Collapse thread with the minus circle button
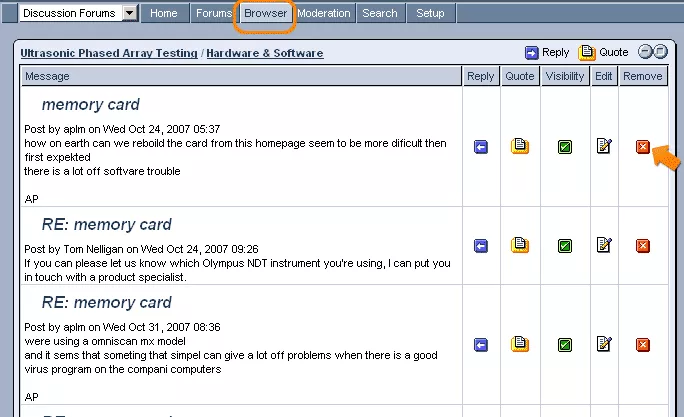 [x=646, y=52]
